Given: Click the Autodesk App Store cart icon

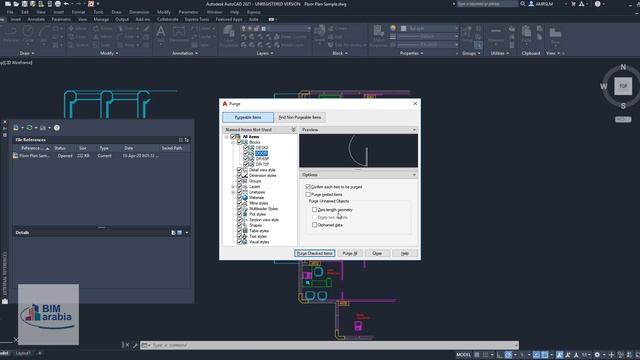Looking at the screenshot, I should tap(573, 4).
